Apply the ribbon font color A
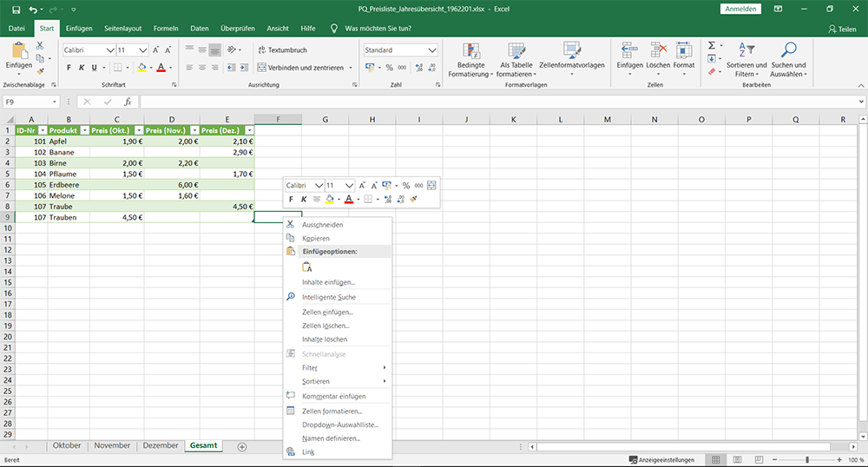The width and height of the screenshot is (868, 467). 161,68
